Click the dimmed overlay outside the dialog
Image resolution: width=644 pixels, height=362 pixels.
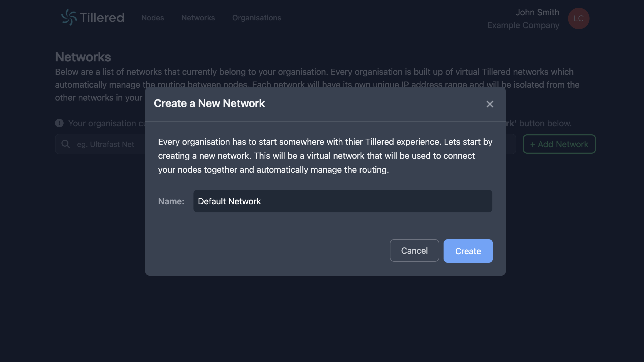pyautogui.click(x=322, y=322)
